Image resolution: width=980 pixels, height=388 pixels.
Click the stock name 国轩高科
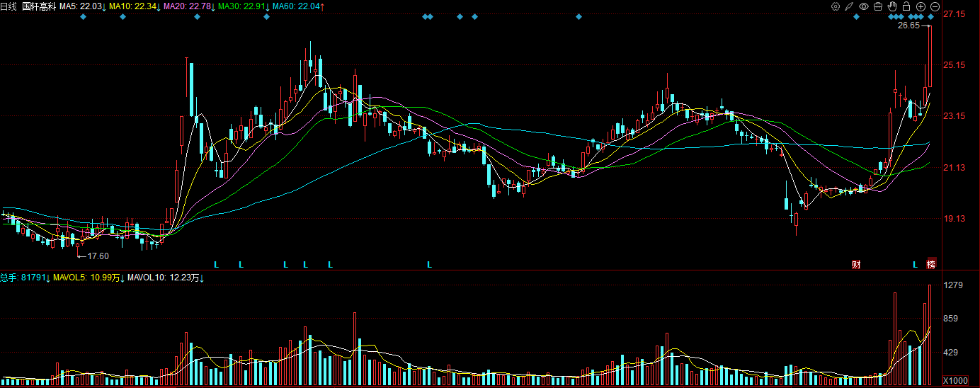pos(39,6)
